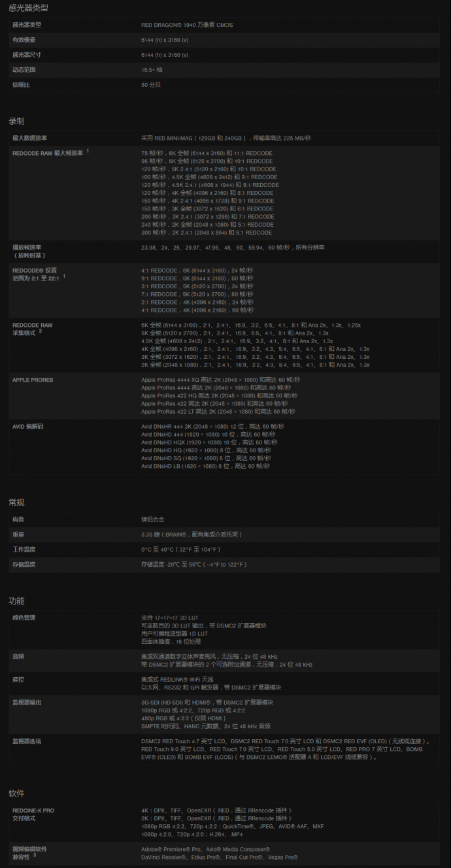This screenshot has height=868, width=451.
Task: Click the 监视器输出 row label
Action: pos(27,702)
